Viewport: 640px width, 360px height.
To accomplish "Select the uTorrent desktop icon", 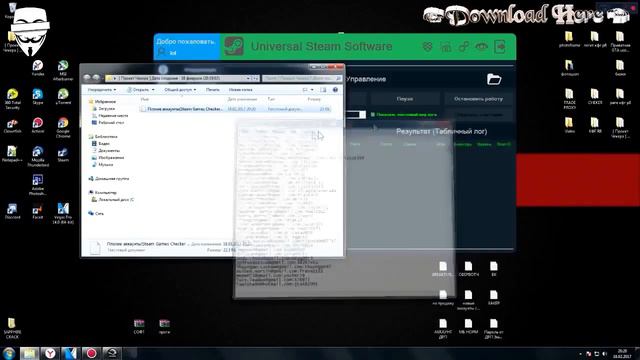I will coord(63,97).
